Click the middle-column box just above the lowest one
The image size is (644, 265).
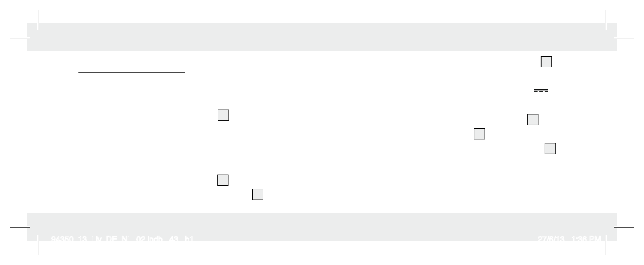pos(223,180)
